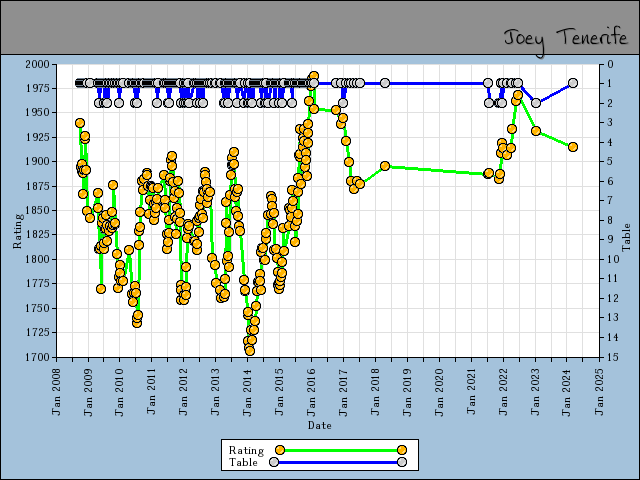Click the Jan 2008 date label
The height and width of the screenshot is (480, 640).
pyautogui.click(x=56, y=392)
